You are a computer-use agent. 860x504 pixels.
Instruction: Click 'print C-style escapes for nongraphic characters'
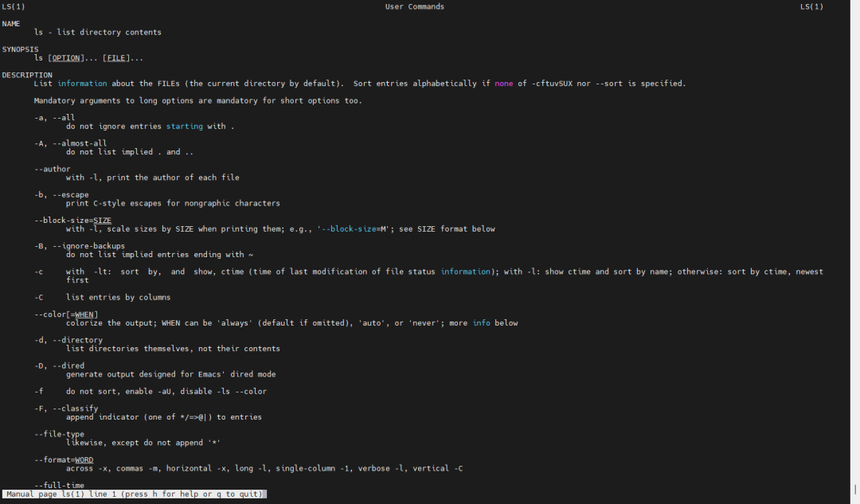173,204
